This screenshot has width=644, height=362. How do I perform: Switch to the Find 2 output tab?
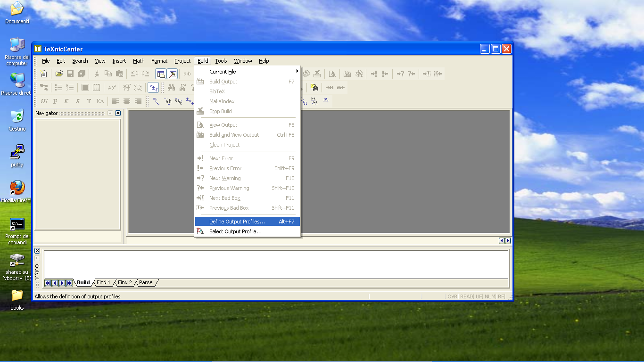click(x=125, y=283)
